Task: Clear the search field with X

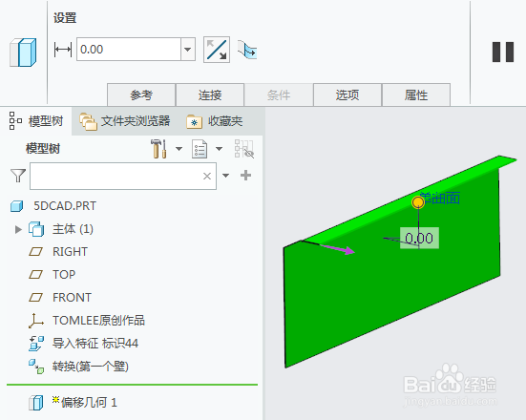Action: pos(207,176)
